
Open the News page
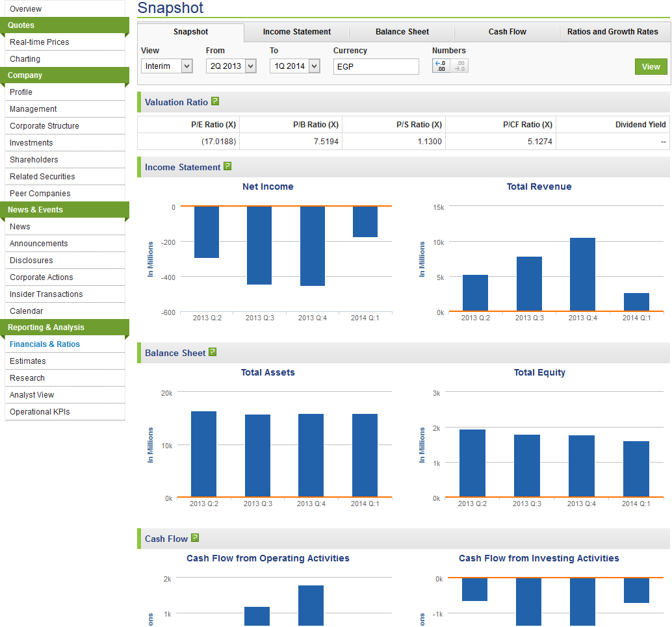(20, 227)
